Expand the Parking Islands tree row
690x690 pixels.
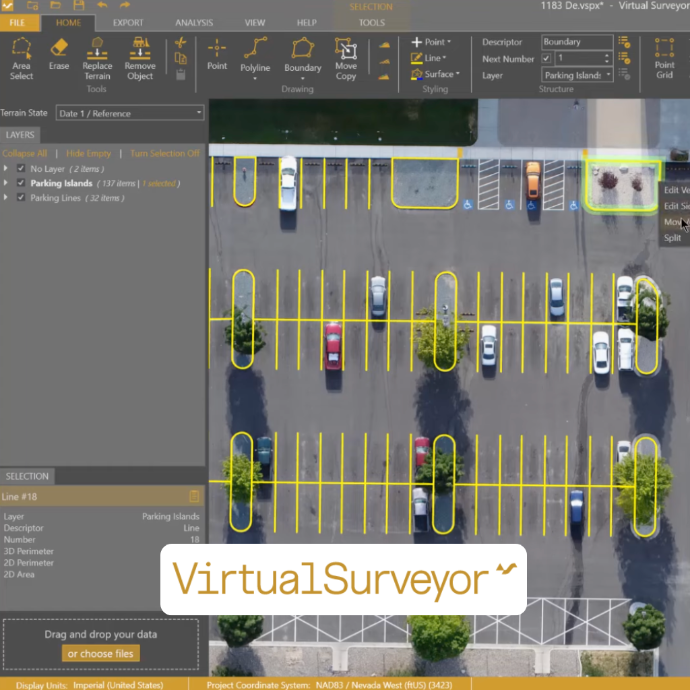pos(6,183)
